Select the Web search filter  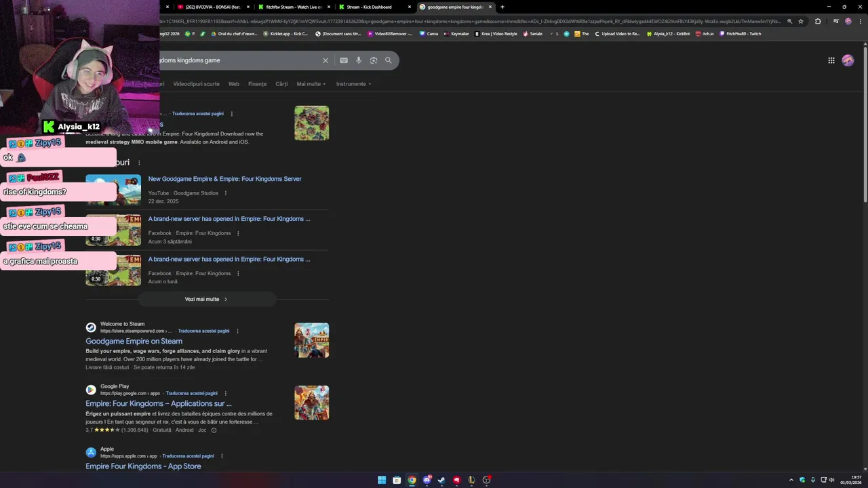pos(234,84)
